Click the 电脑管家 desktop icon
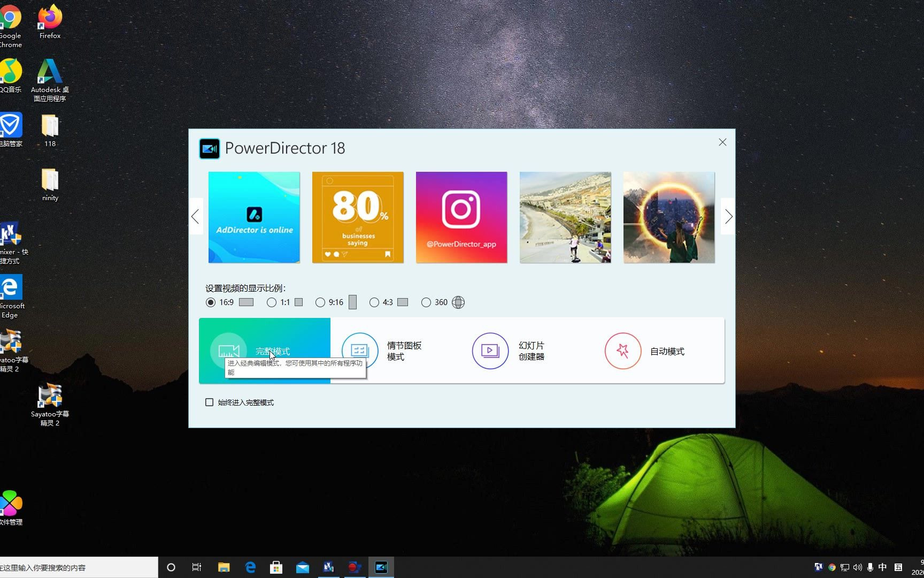The height and width of the screenshot is (578, 924). point(11,130)
